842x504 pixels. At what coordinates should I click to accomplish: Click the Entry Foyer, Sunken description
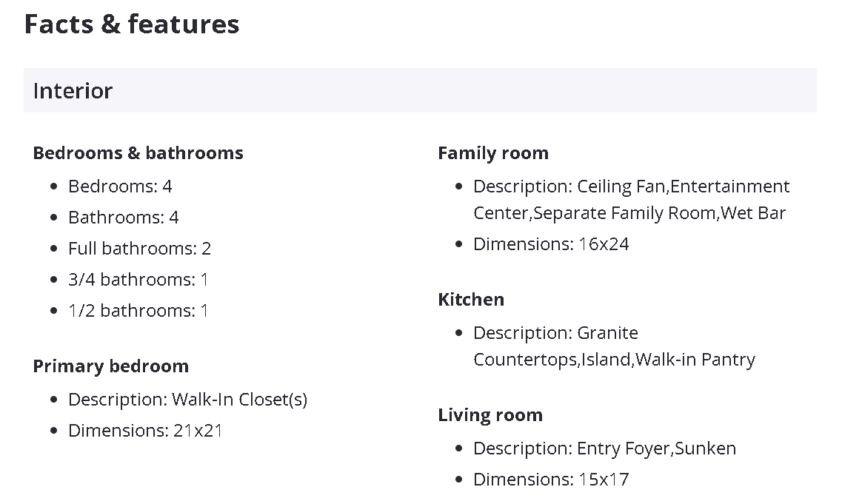pyautogui.click(x=604, y=448)
